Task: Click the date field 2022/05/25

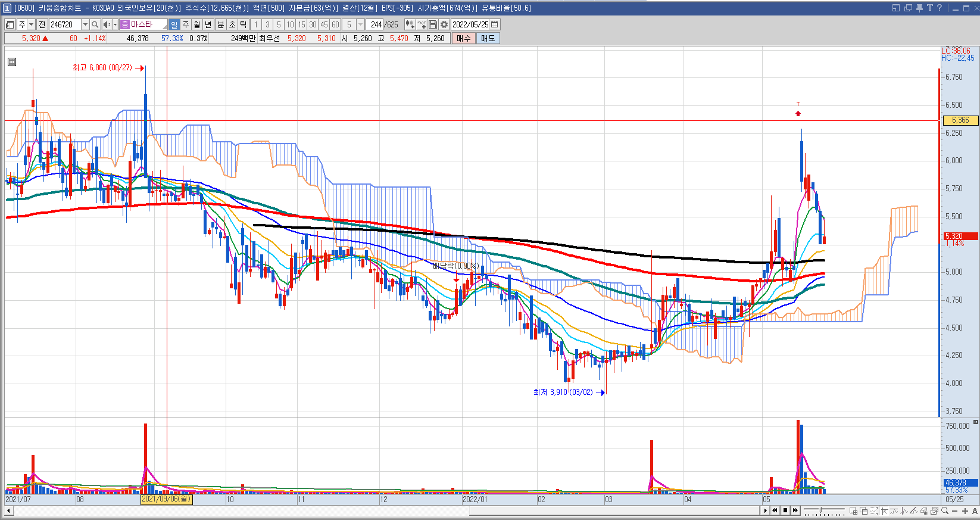Action: tap(470, 24)
